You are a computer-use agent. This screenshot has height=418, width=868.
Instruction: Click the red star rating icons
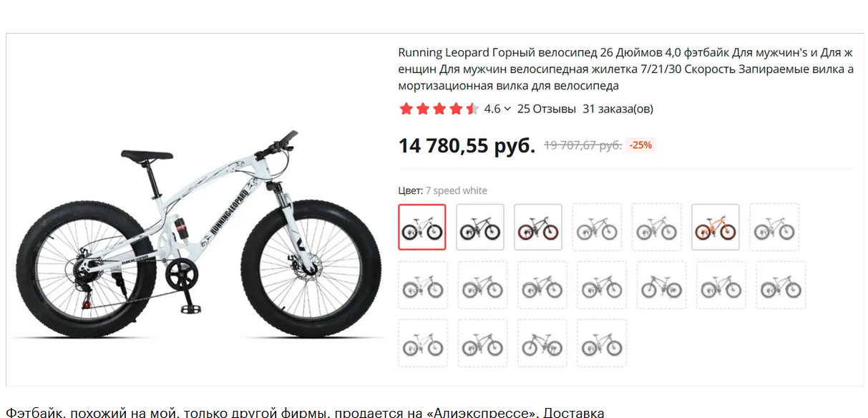pyautogui.click(x=439, y=109)
